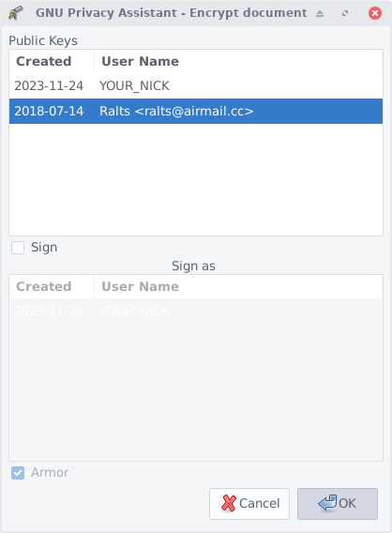This screenshot has height=533, width=392.
Task: Sort public keys by User Name column
Action: tap(238, 62)
